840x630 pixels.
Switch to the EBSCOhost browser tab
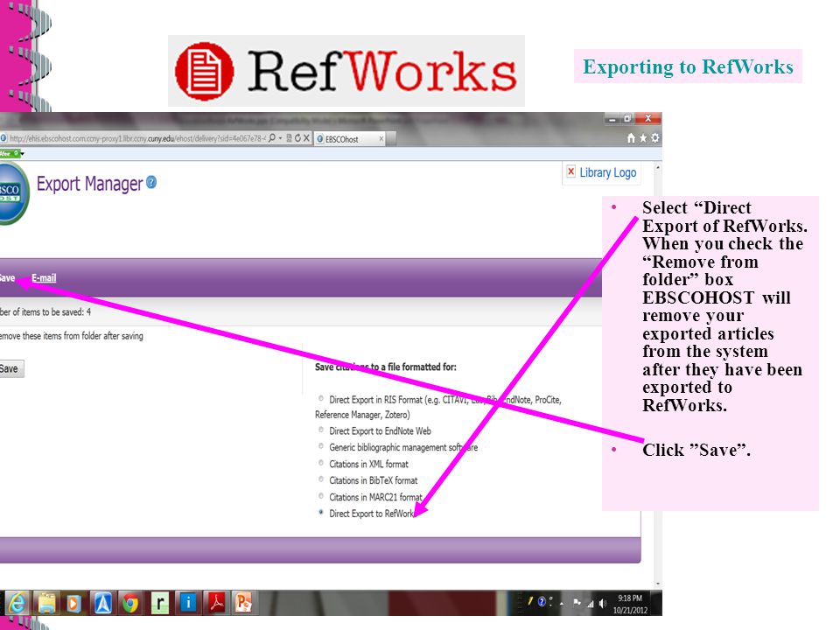pos(348,139)
